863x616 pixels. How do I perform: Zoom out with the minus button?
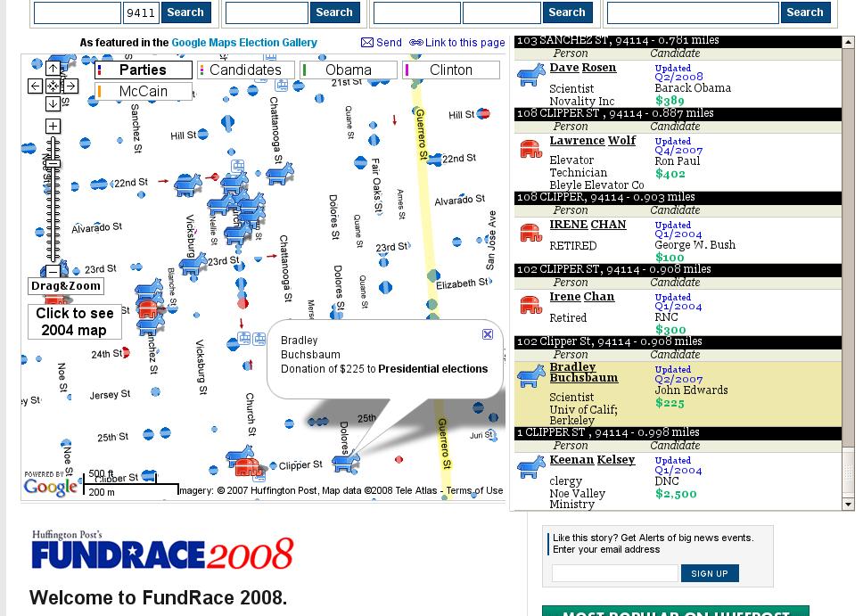coord(53,271)
